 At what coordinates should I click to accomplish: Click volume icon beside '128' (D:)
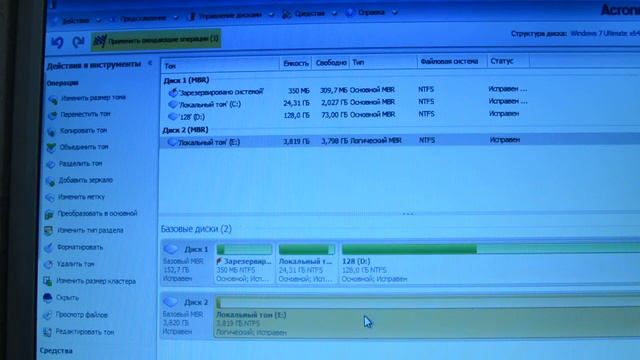173,117
